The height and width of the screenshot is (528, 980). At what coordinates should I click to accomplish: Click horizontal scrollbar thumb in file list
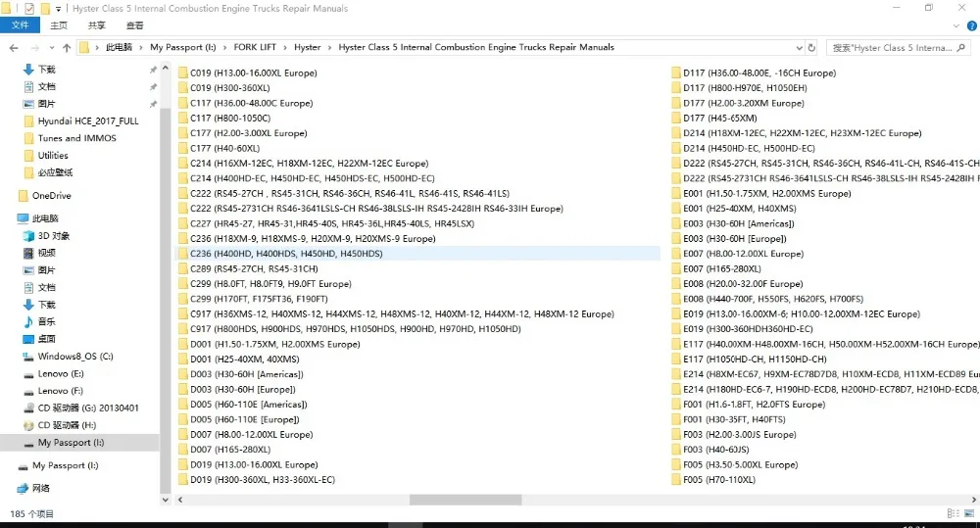(465, 500)
